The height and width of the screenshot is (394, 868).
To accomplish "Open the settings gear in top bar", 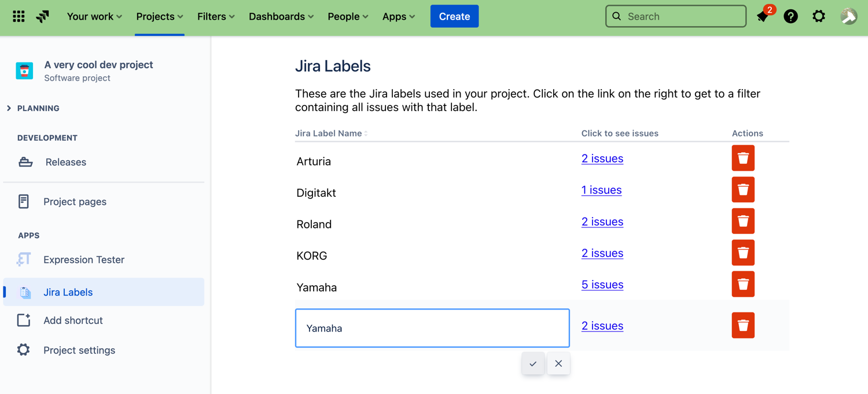I will [819, 16].
